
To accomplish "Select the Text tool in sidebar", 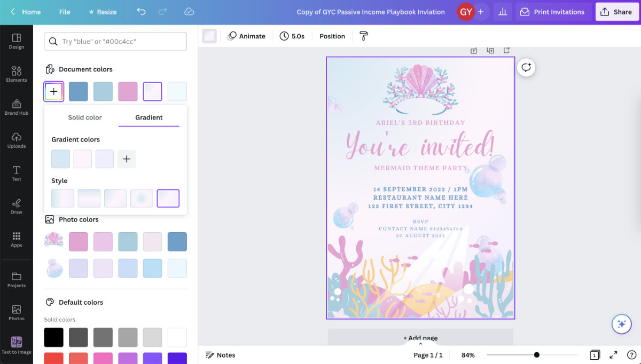I will pyautogui.click(x=17, y=173).
